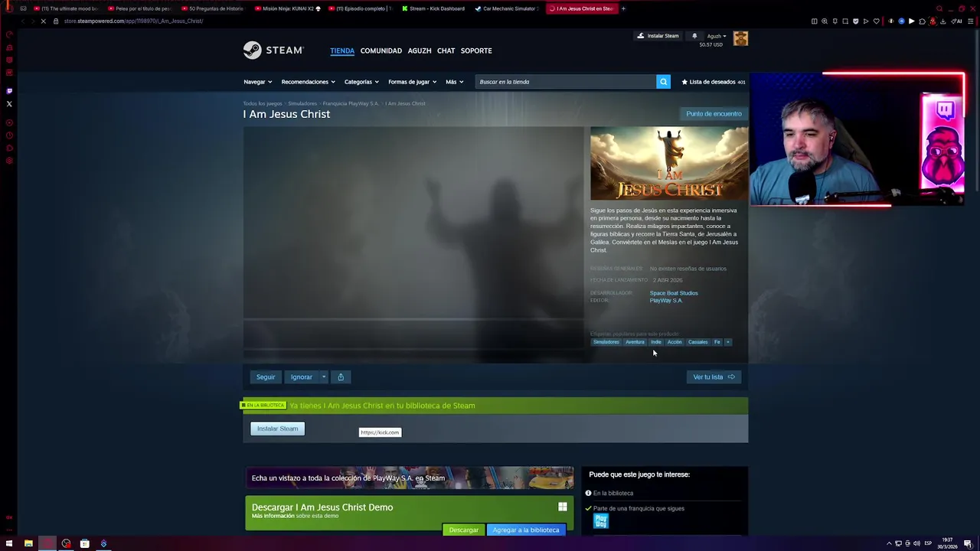
Task: Click the Descargar demo button
Action: pos(463,530)
